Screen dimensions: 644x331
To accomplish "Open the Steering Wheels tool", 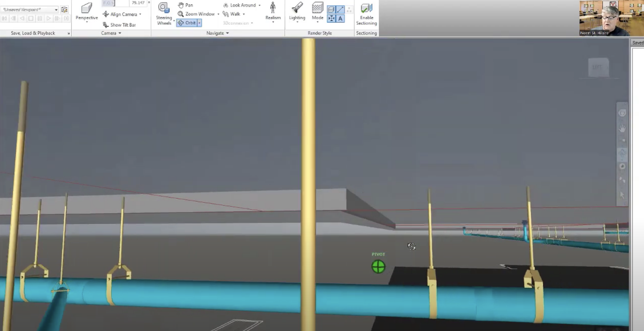I will pyautogui.click(x=164, y=13).
